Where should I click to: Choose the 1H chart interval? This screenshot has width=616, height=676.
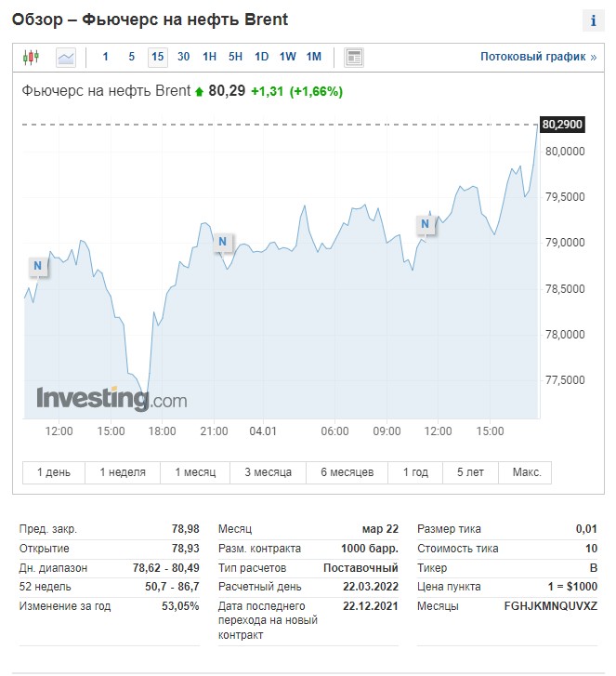pyautogui.click(x=209, y=58)
